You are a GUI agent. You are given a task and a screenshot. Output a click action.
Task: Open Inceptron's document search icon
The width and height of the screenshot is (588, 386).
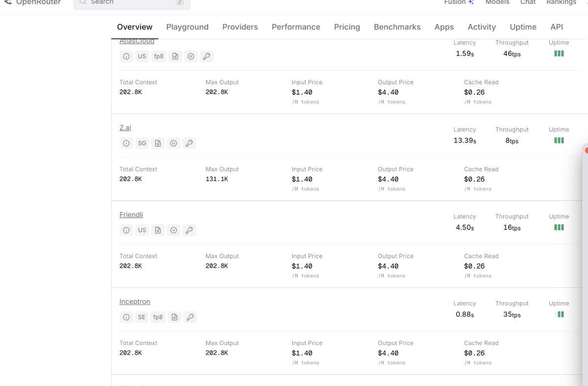[x=174, y=317]
